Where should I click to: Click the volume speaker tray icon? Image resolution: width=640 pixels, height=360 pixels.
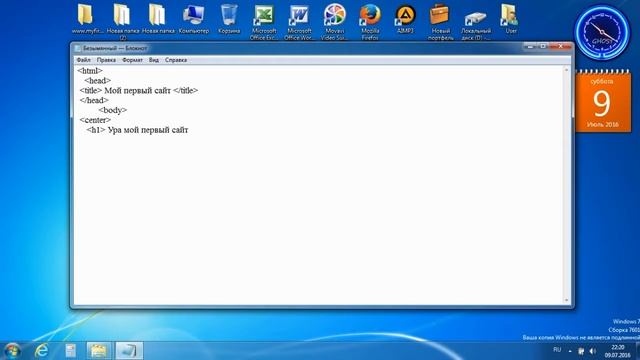pos(593,351)
